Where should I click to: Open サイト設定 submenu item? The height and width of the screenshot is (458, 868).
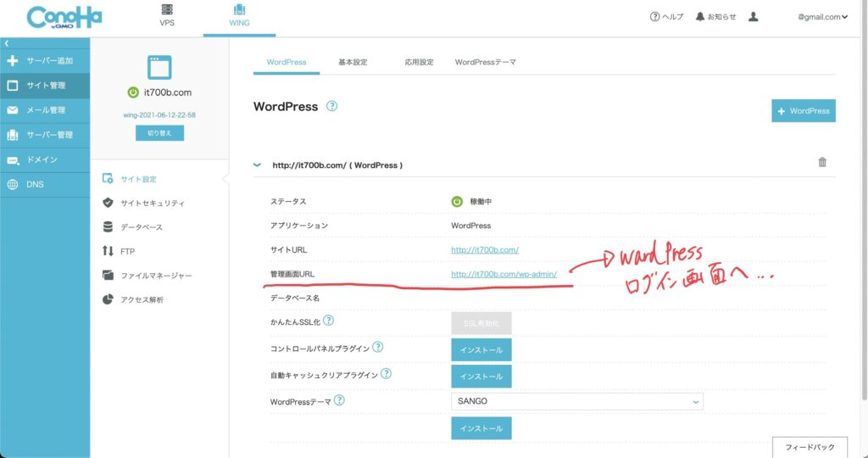click(x=130, y=179)
